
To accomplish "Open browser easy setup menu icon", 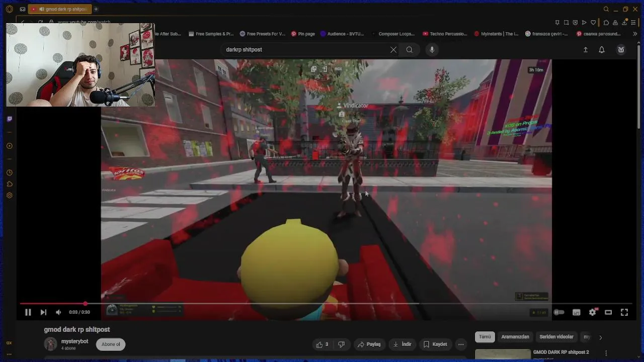I will pyautogui.click(x=633, y=23).
